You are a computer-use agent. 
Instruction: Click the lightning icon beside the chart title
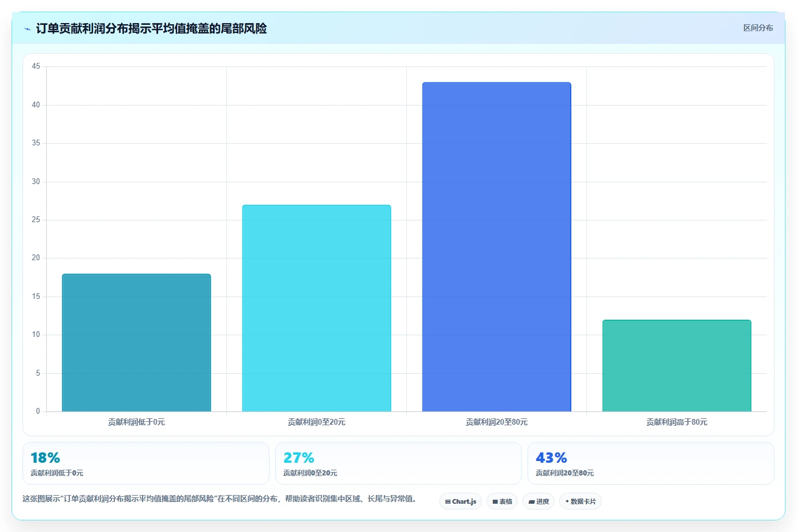(x=27, y=29)
